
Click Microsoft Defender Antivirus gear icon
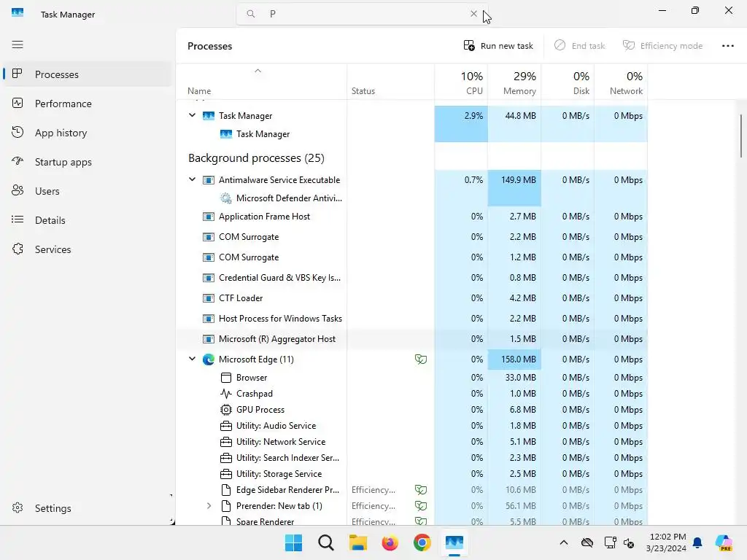coord(226,198)
